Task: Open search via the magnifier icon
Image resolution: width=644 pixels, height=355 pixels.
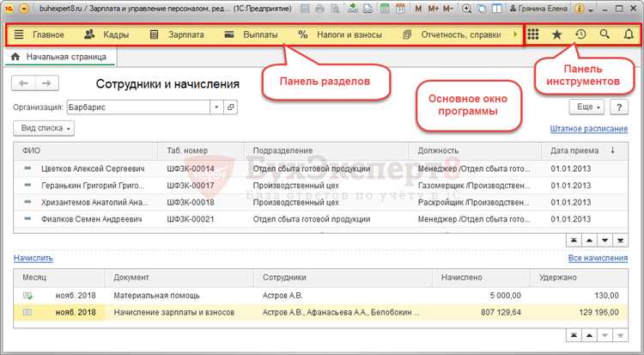Action: click(605, 34)
